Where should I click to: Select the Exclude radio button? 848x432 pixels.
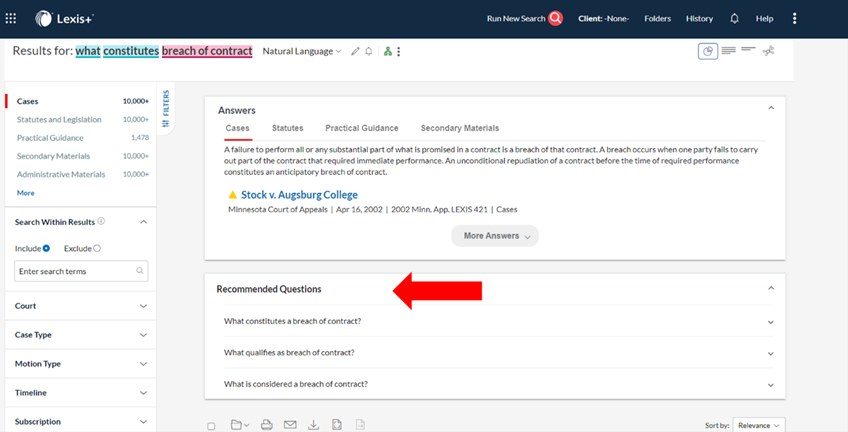97,249
